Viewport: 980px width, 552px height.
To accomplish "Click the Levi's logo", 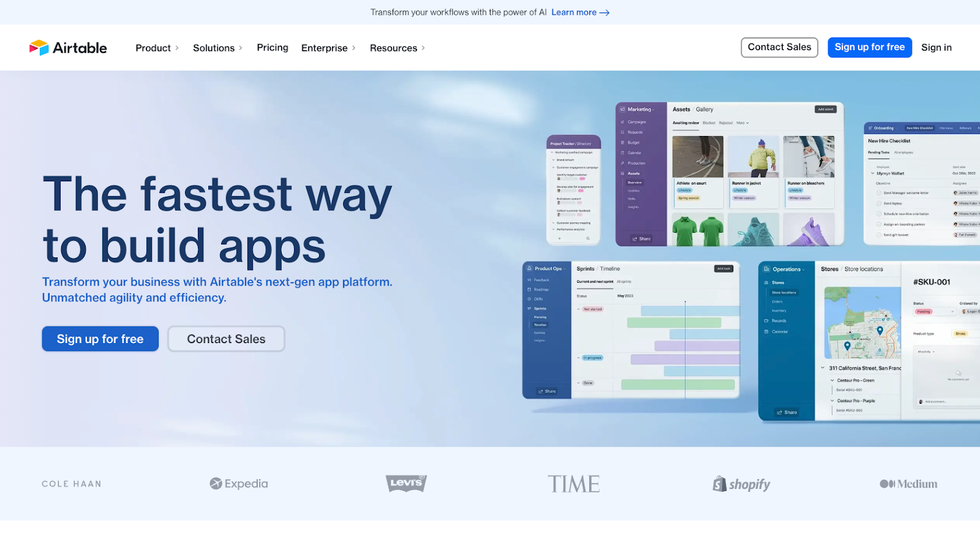I will click(x=406, y=483).
